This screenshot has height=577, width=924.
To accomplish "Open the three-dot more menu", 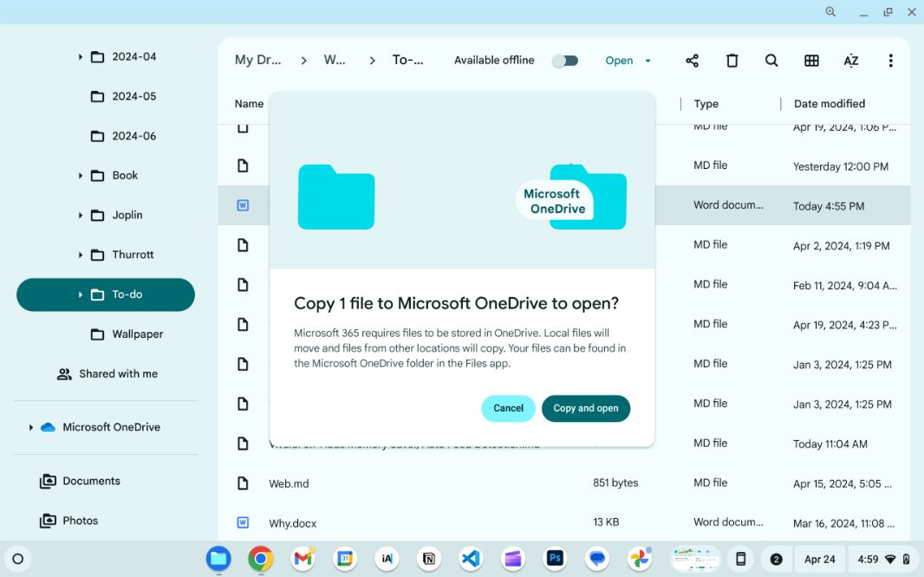I will pos(890,61).
